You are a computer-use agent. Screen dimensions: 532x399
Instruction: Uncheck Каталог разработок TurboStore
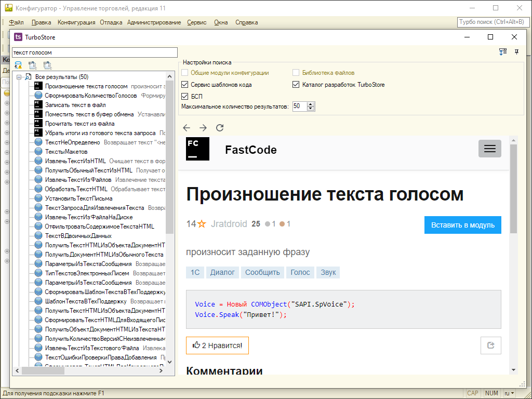click(296, 84)
